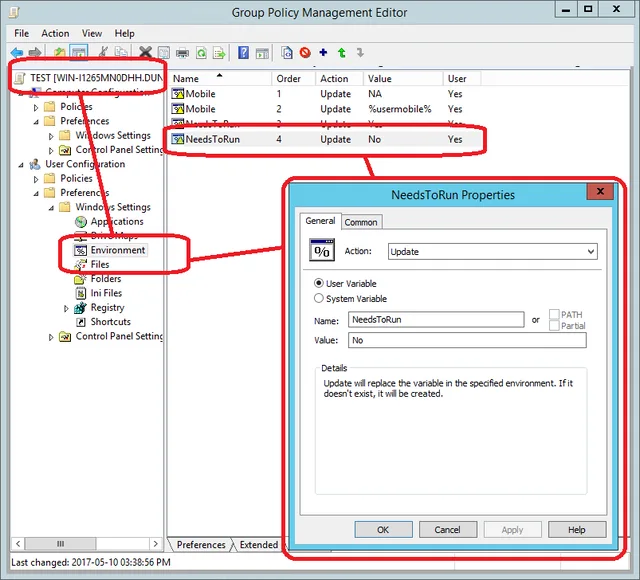Expand Policies under Computer Configuration
The height and width of the screenshot is (580, 640).
[x=36, y=107]
